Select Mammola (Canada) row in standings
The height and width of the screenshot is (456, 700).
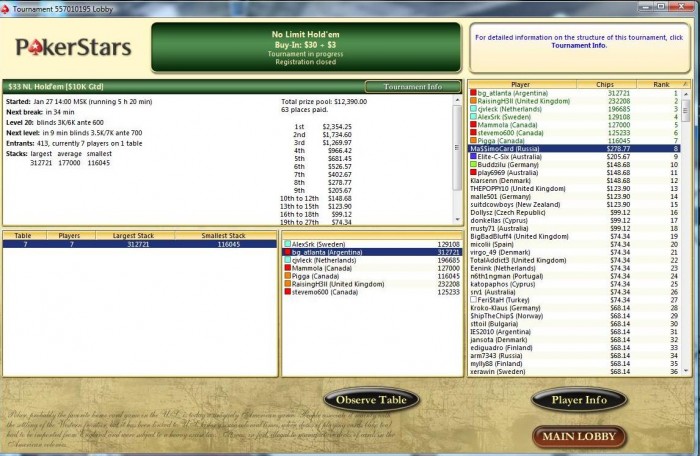(x=574, y=125)
